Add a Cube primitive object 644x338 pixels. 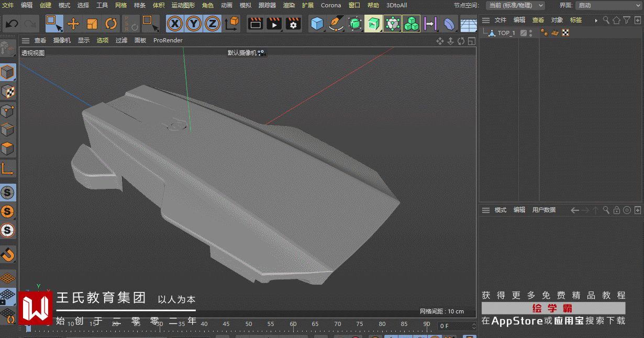pos(317,24)
